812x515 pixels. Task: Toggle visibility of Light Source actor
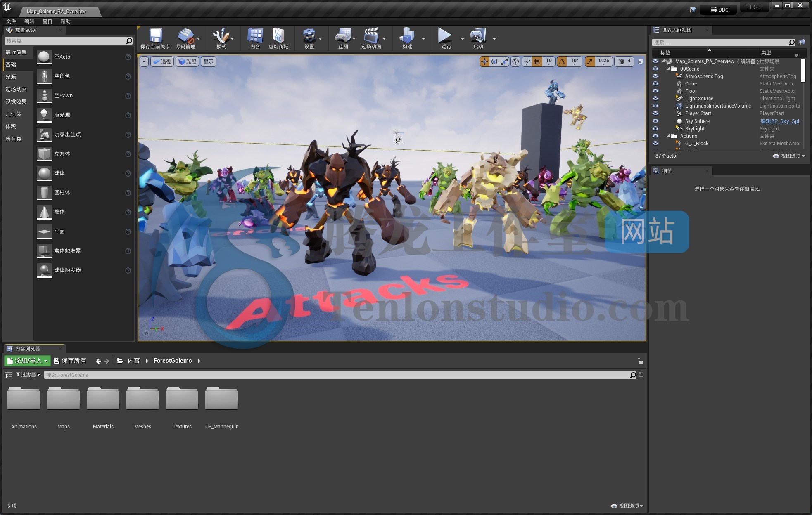point(655,99)
